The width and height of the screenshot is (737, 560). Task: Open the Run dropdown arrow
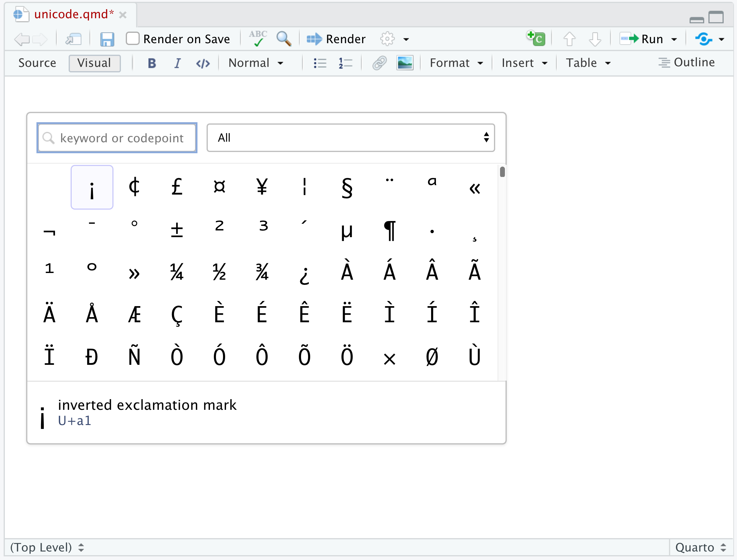(674, 39)
